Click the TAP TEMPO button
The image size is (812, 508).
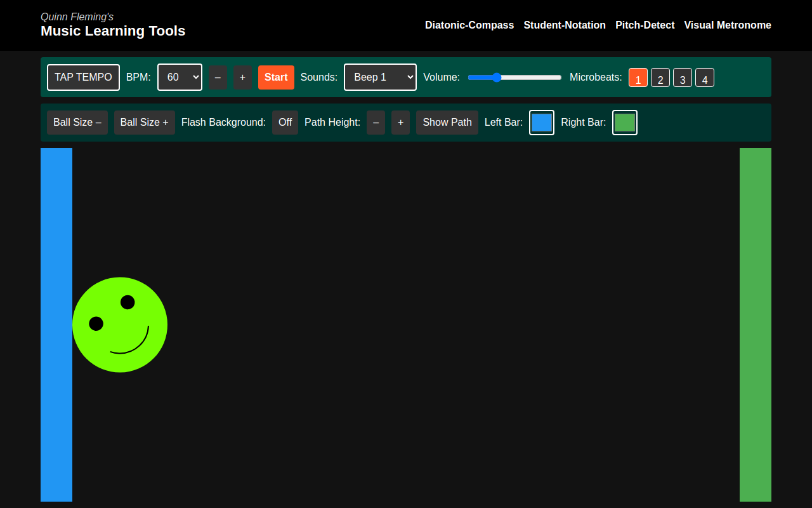click(x=83, y=77)
